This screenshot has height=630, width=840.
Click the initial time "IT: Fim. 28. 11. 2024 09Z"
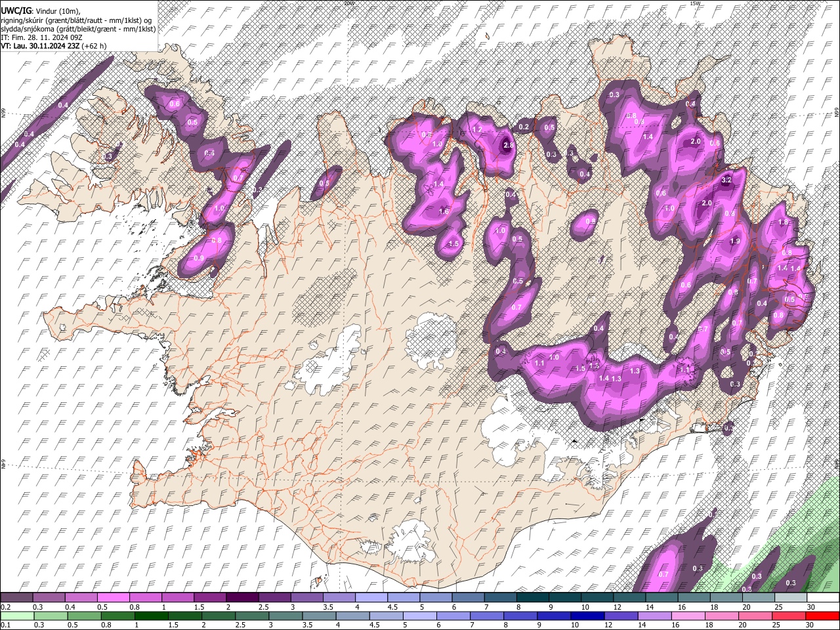(41, 37)
